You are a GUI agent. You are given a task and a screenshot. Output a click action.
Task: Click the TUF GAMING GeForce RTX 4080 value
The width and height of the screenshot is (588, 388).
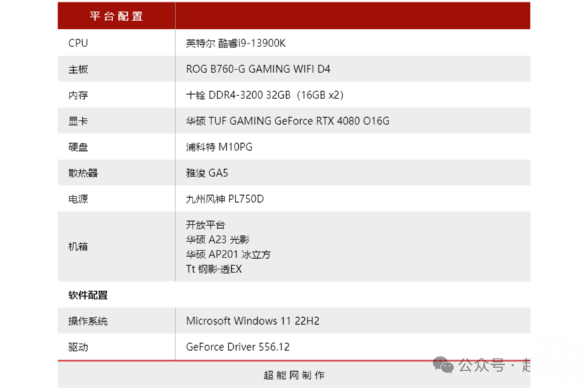(x=287, y=121)
